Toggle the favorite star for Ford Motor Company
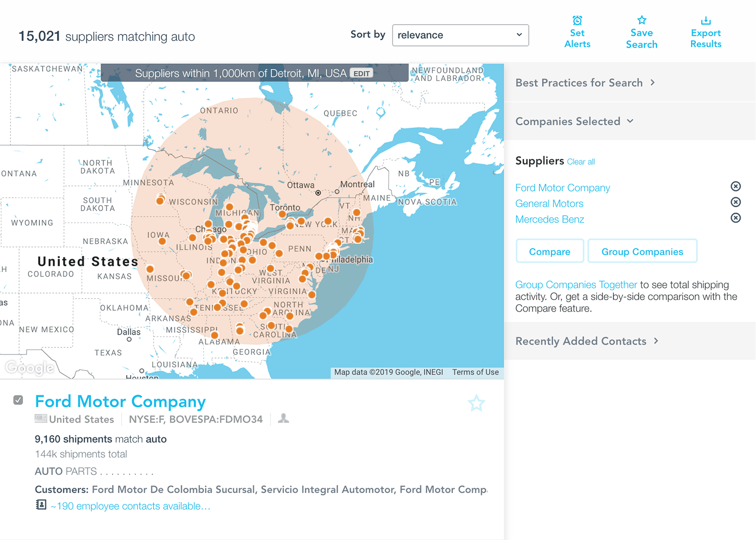 pos(476,403)
